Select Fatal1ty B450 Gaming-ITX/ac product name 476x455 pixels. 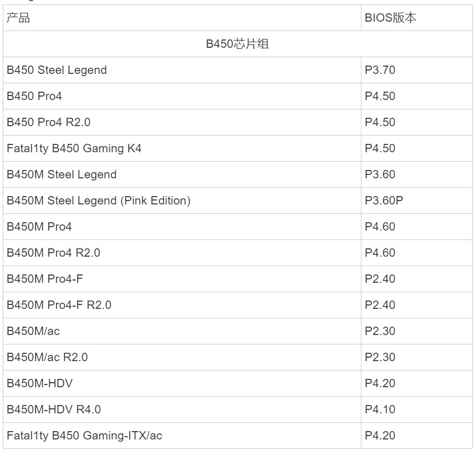pos(85,436)
